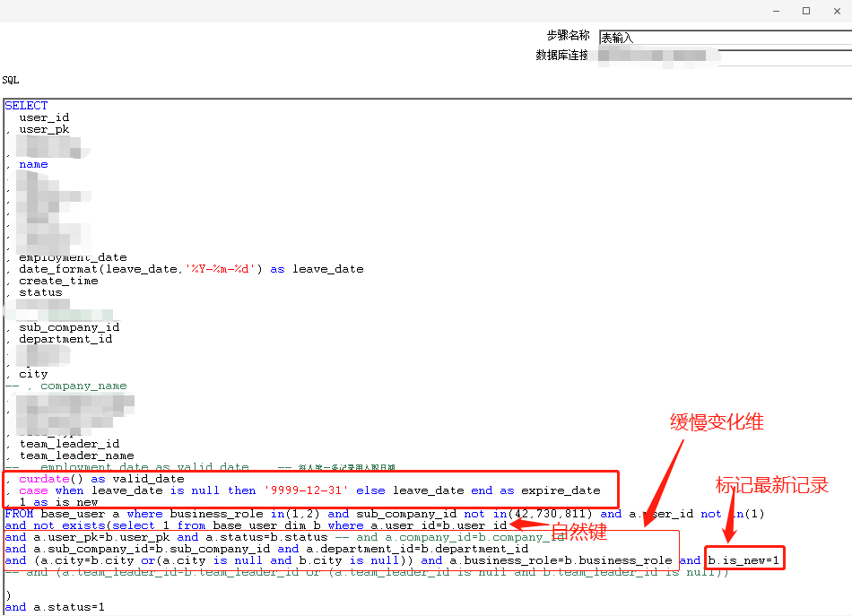The image size is (852, 616).
Task: Click the date_format(leave_date,'%Y-%m-%d') expression
Action: pyautogui.click(x=141, y=269)
